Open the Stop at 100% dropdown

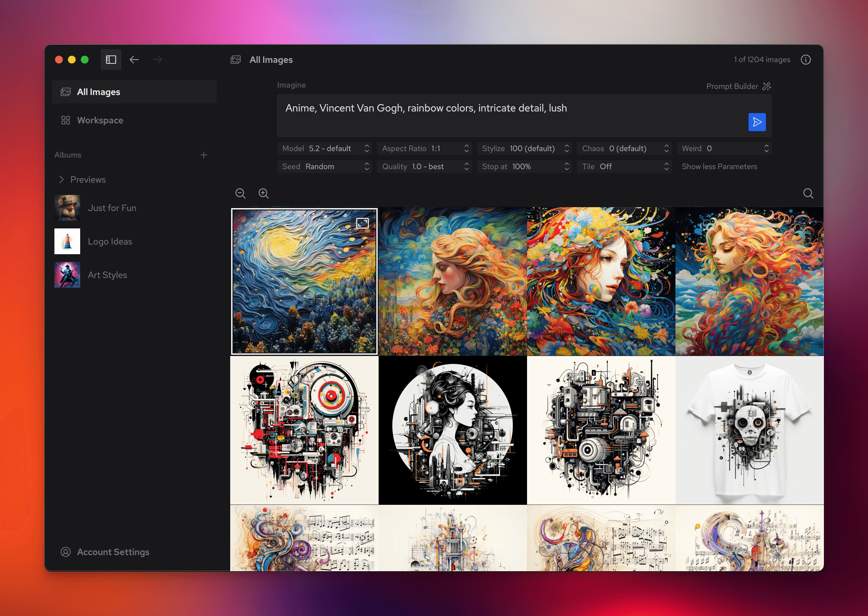(x=524, y=167)
